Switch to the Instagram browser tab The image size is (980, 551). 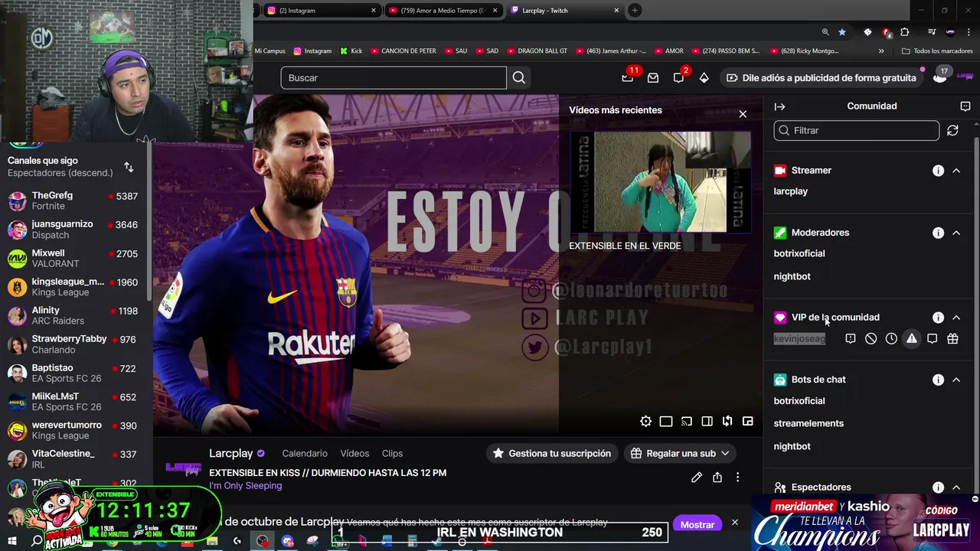320,11
